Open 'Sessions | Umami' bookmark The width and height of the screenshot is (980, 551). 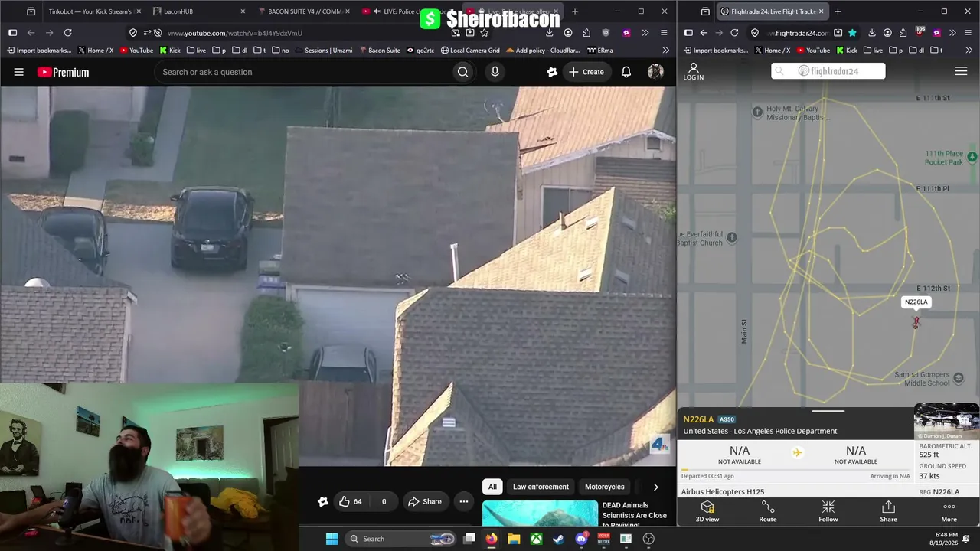click(x=322, y=51)
